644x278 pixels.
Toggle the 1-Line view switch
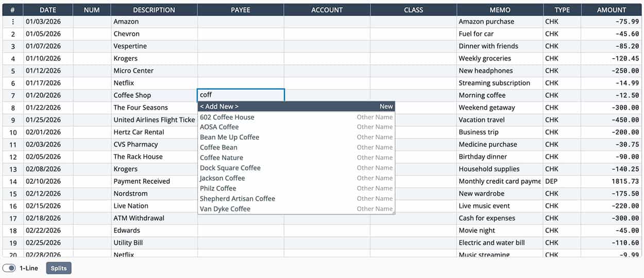click(9, 268)
